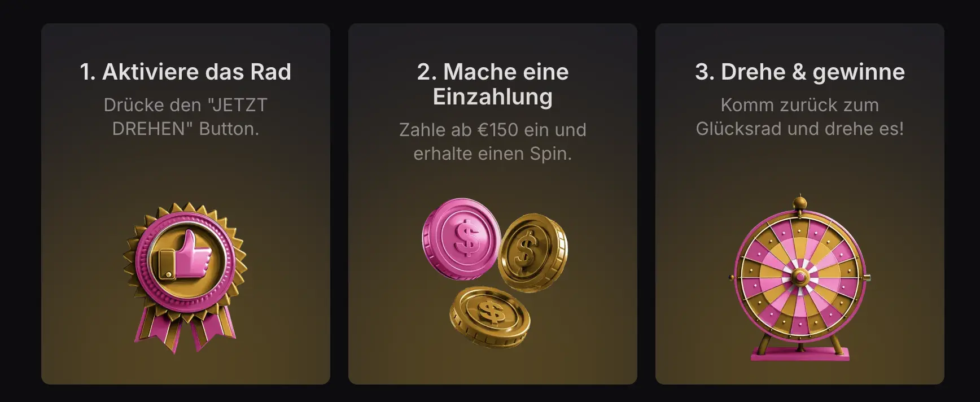Click the thumbs-up hand inside the badge
Image resolution: width=980 pixels, height=402 pixels.
[x=185, y=256]
